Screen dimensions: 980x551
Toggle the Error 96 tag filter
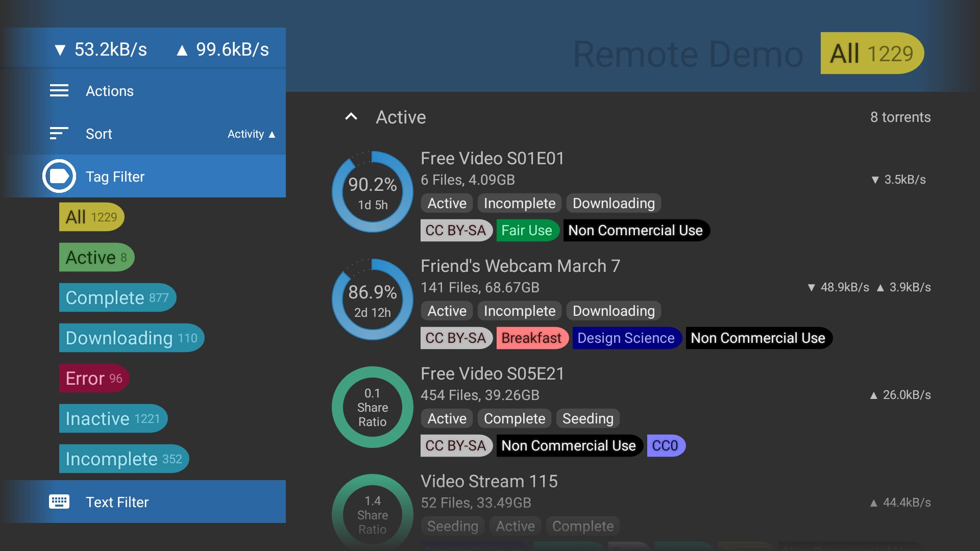[x=94, y=378]
